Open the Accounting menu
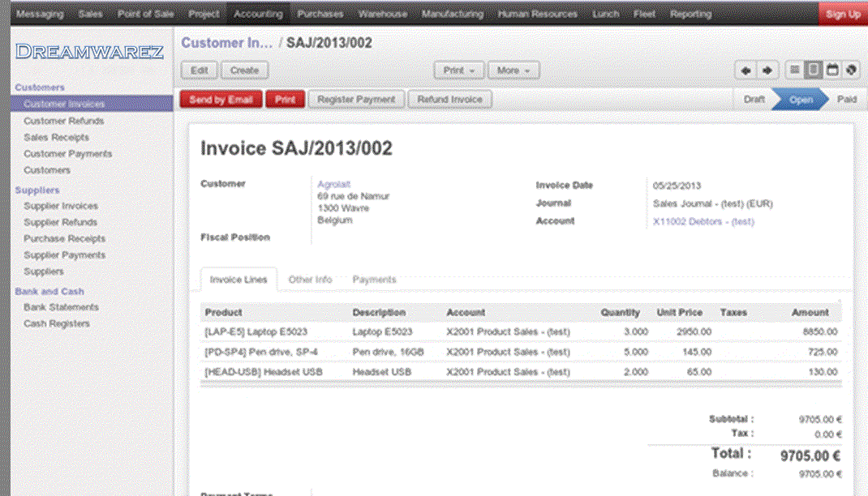868x496 pixels. [257, 14]
